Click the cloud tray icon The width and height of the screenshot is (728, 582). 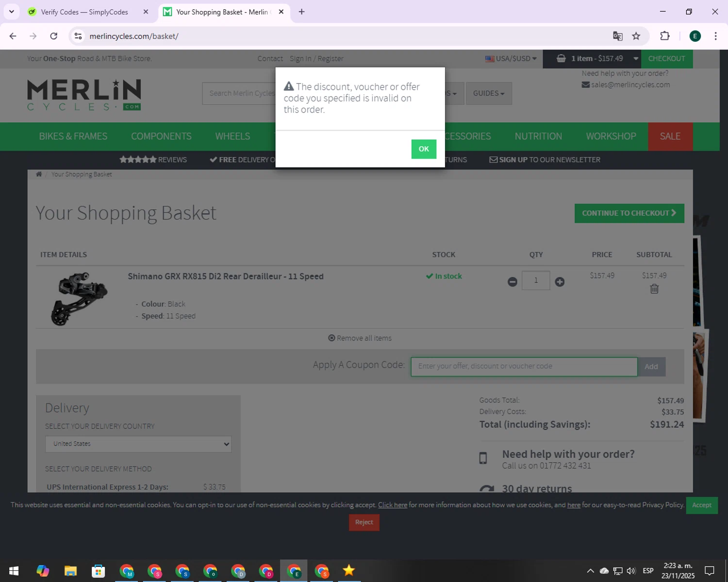pyautogui.click(x=604, y=571)
